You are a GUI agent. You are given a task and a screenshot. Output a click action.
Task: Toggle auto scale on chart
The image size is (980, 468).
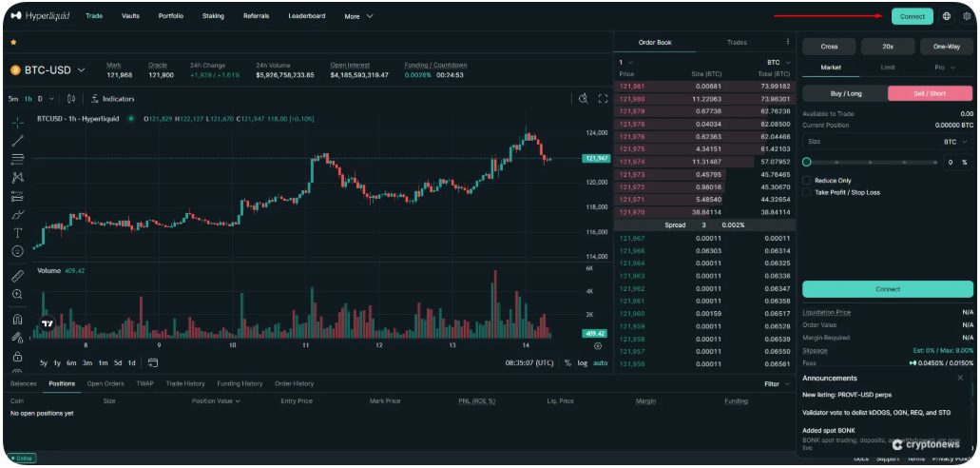(x=600, y=362)
